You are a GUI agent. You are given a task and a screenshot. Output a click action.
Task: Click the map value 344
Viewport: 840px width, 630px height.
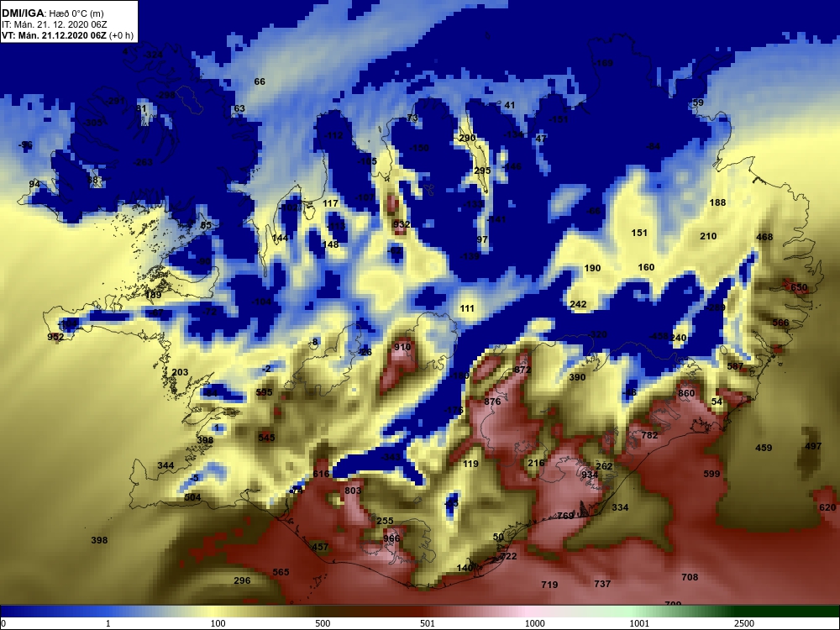pyautogui.click(x=165, y=465)
